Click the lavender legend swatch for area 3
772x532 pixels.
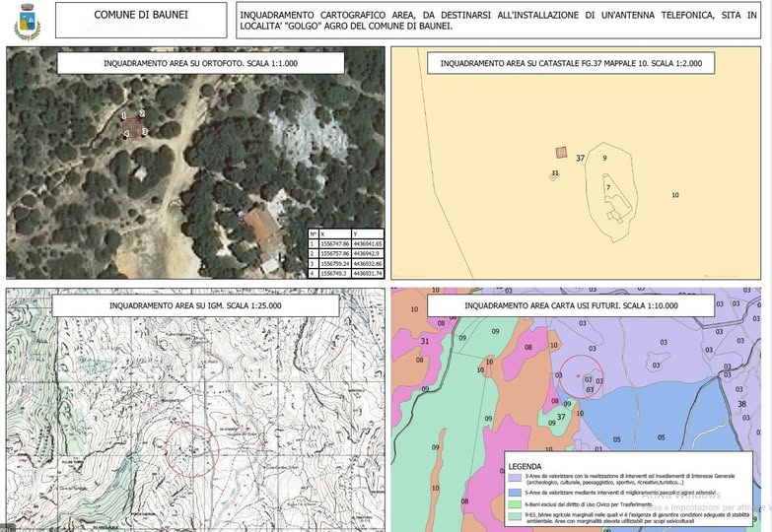click(x=516, y=476)
